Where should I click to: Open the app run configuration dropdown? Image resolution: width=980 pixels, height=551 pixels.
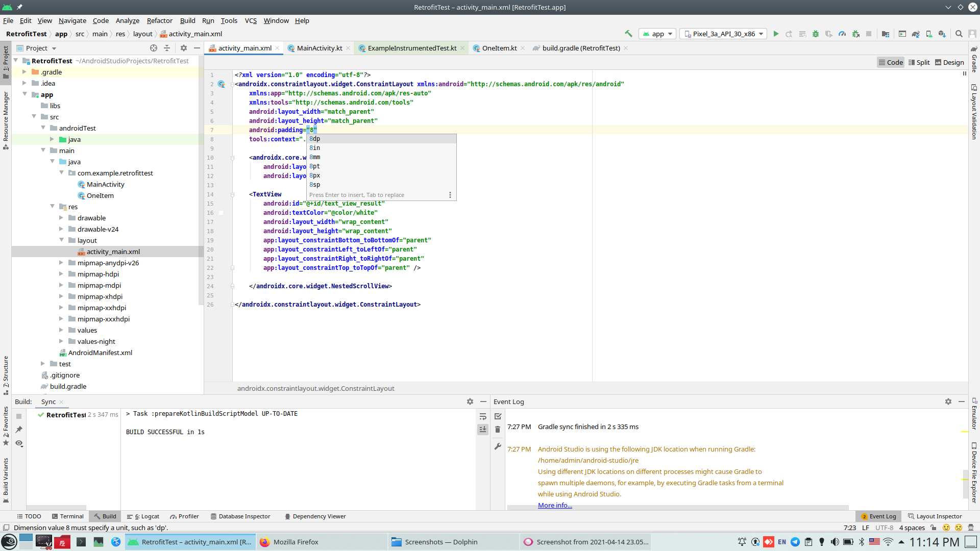point(657,34)
